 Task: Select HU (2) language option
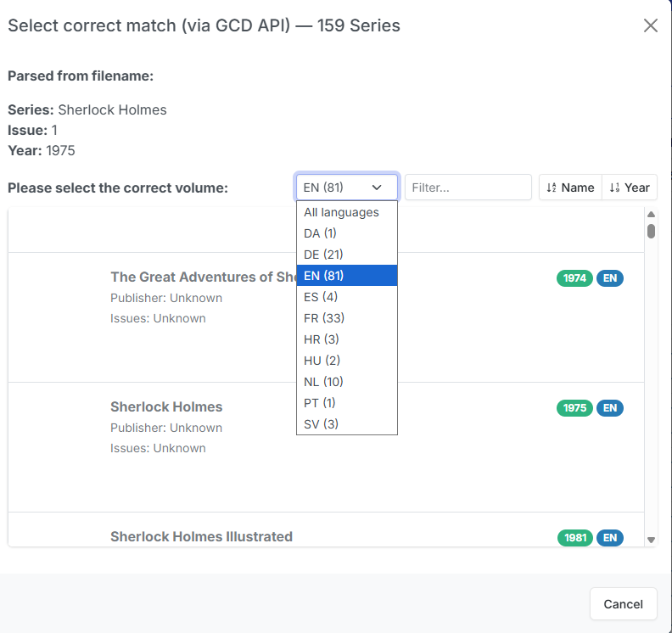(x=347, y=361)
